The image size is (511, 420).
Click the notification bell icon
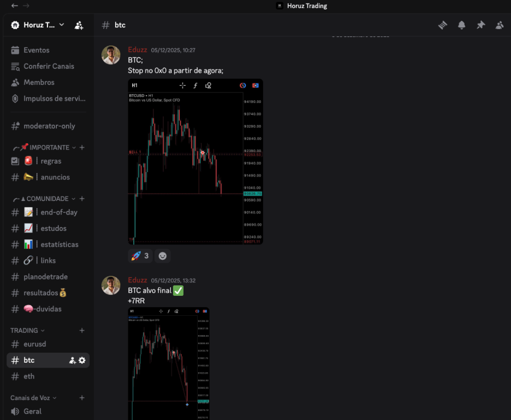[x=462, y=25]
